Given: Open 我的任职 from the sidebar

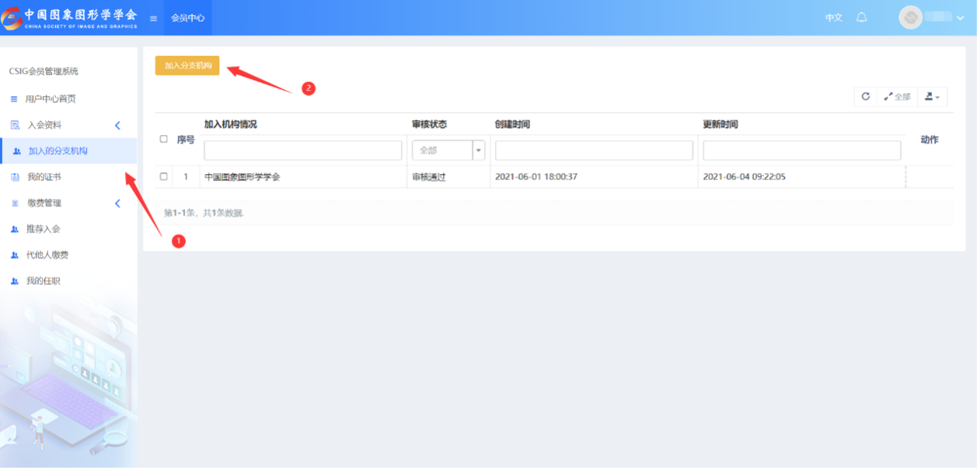Looking at the screenshot, I should [43, 281].
